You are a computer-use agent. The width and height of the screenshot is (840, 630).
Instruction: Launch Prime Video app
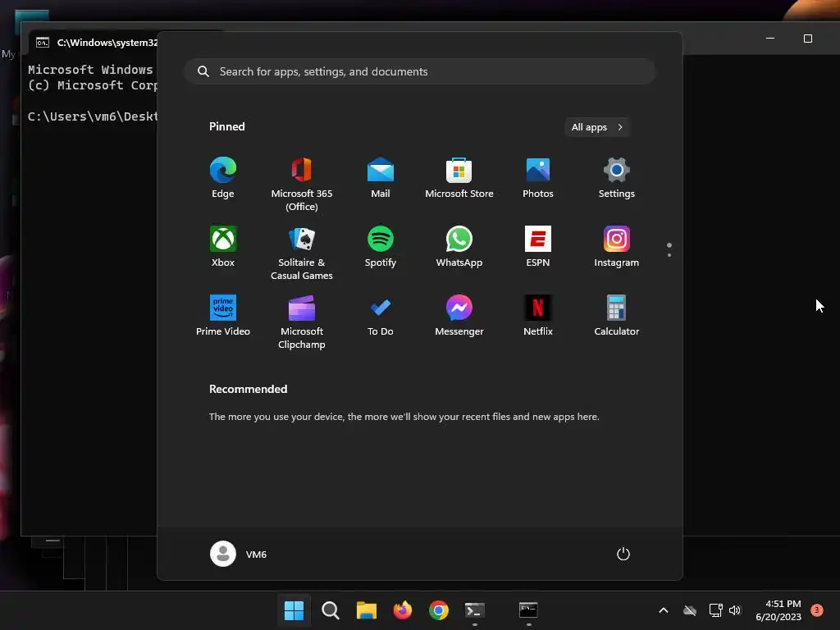click(x=223, y=316)
